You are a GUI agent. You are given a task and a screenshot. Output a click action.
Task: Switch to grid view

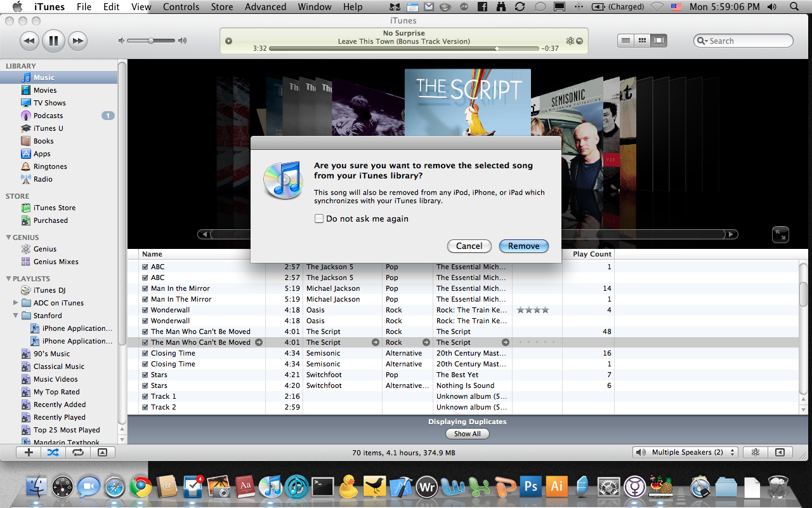point(643,41)
